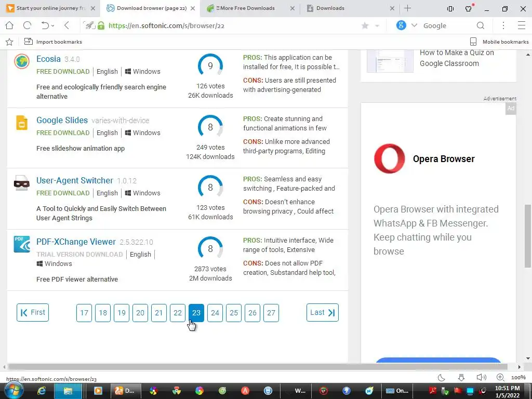Expand the search engine chooser chevron
The height and width of the screenshot is (399, 532).
[414, 25]
